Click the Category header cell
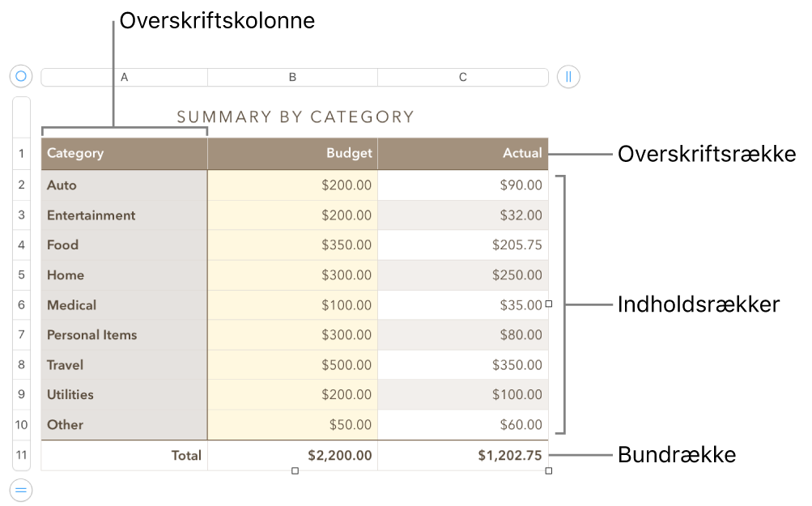Image resolution: width=812 pixels, height=506 pixels. 124,153
